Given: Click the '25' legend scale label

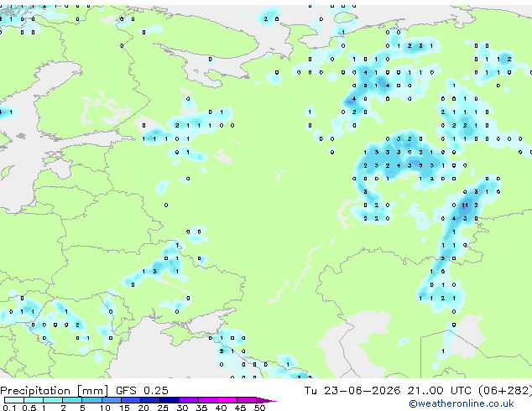Looking at the screenshot, I should 163,408.
